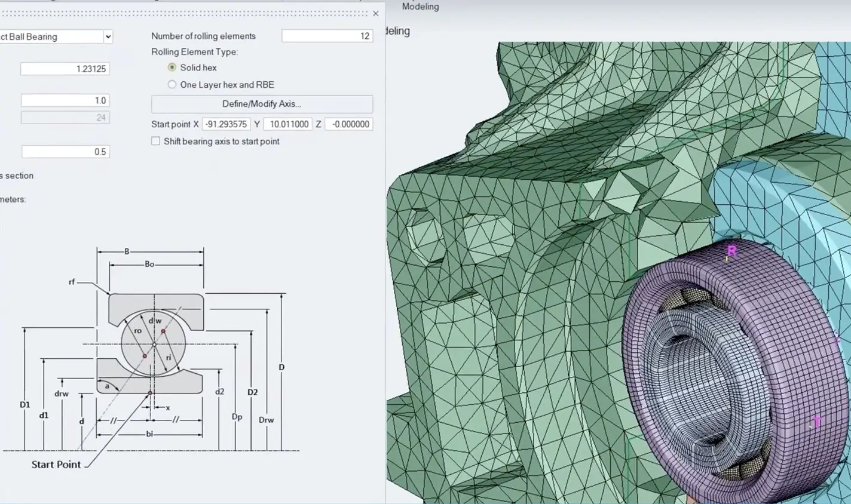Click the Start Point label in diagram
This screenshot has width=851, height=504.
pos(56,465)
